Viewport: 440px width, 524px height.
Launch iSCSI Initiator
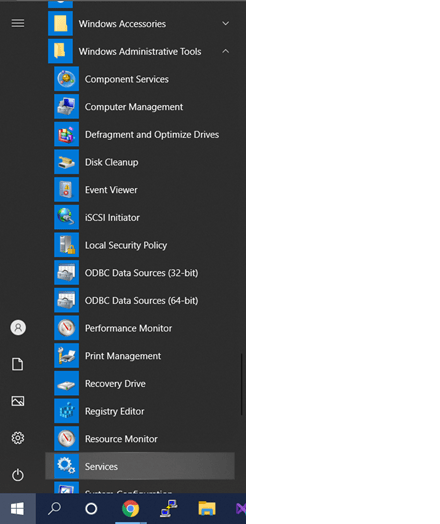tap(112, 218)
